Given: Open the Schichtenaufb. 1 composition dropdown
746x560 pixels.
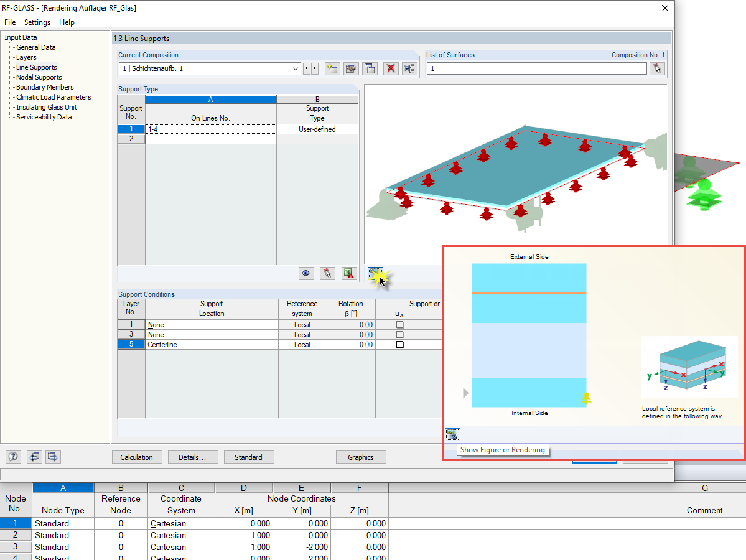Looking at the screenshot, I should click(x=295, y=68).
